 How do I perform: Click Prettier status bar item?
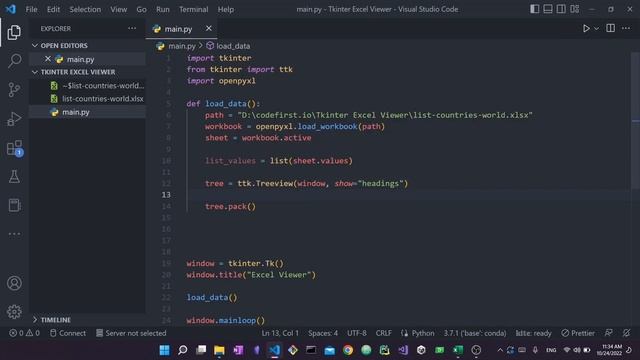click(x=578, y=333)
